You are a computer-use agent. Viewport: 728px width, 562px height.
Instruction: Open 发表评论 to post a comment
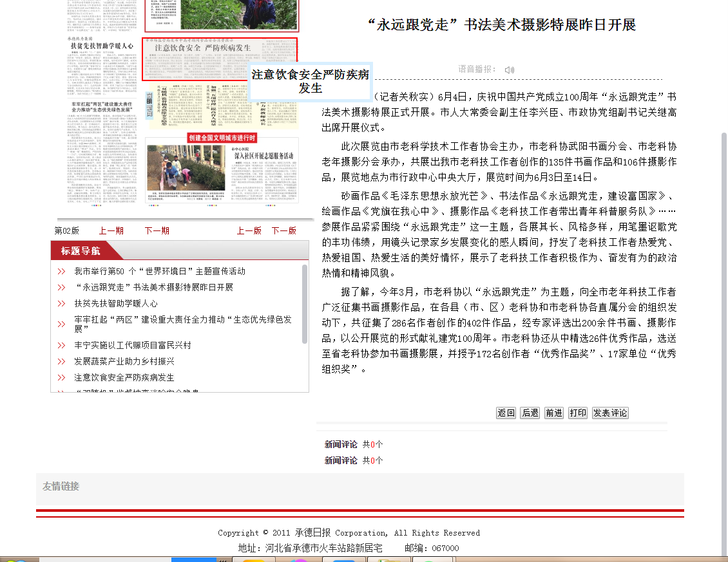tap(610, 413)
